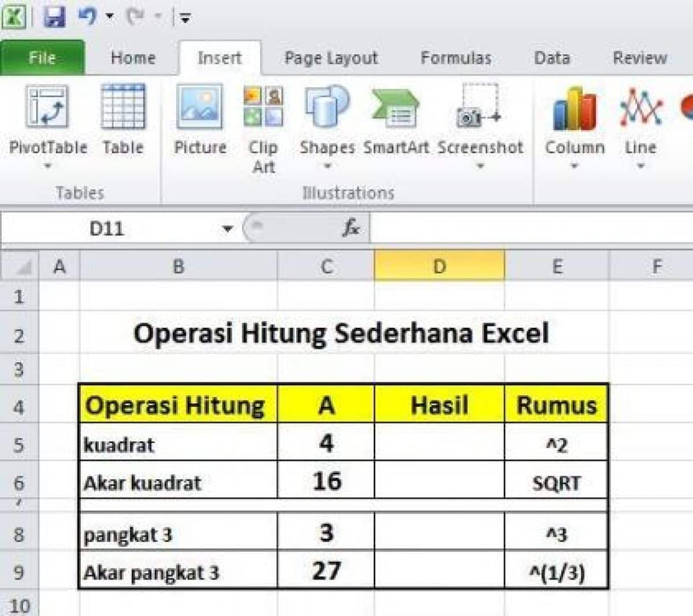The height and width of the screenshot is (616, 693).
Task: Insert a Column chart
Action: click(575, 120)
